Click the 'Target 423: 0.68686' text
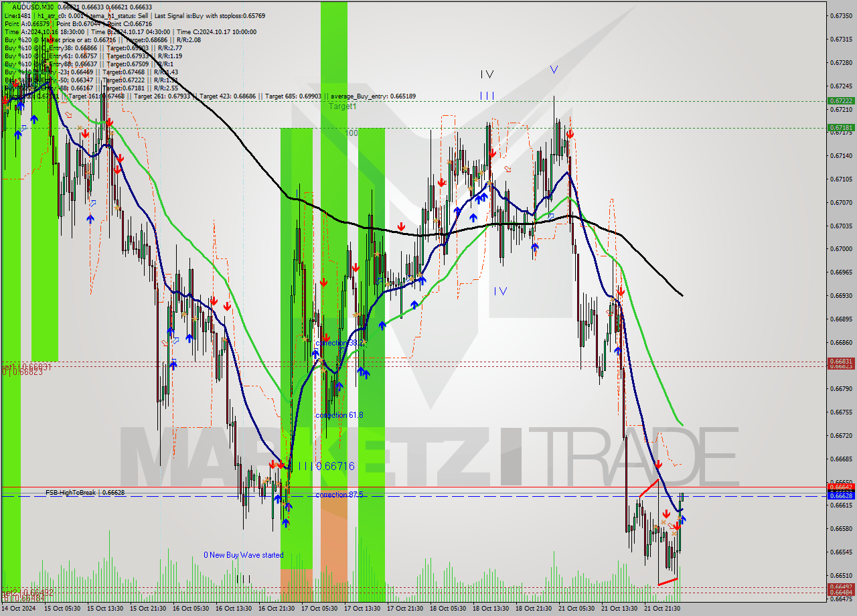This screenshot has width=857, height=616. (228, 96)
